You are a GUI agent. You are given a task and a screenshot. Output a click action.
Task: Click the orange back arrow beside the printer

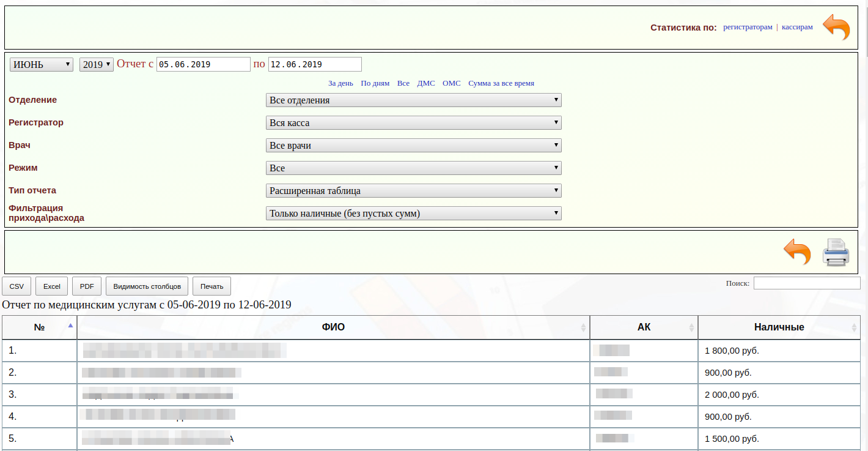[x=797, y=252]
